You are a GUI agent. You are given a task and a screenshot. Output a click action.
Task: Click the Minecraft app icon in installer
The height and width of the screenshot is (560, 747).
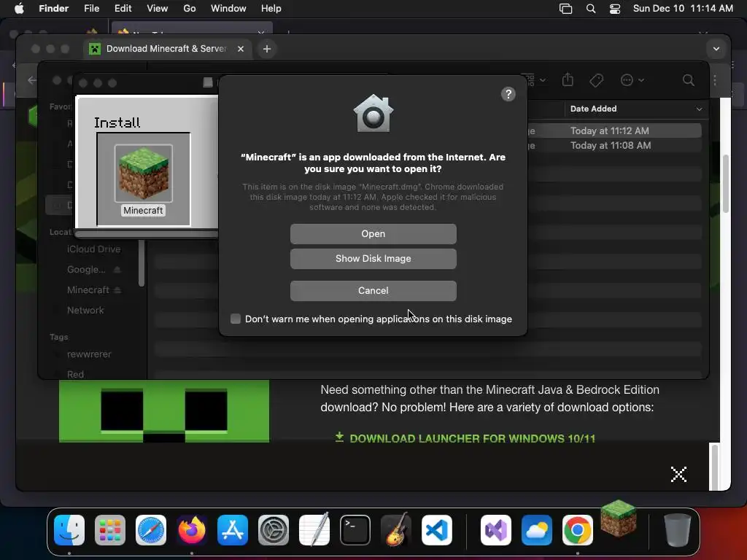coord(144,174)
